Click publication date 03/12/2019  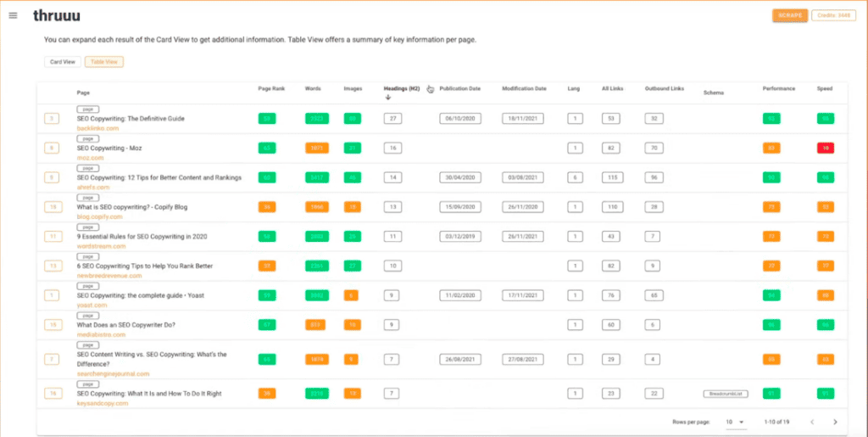pyautogui.click(x=460, y=237)
